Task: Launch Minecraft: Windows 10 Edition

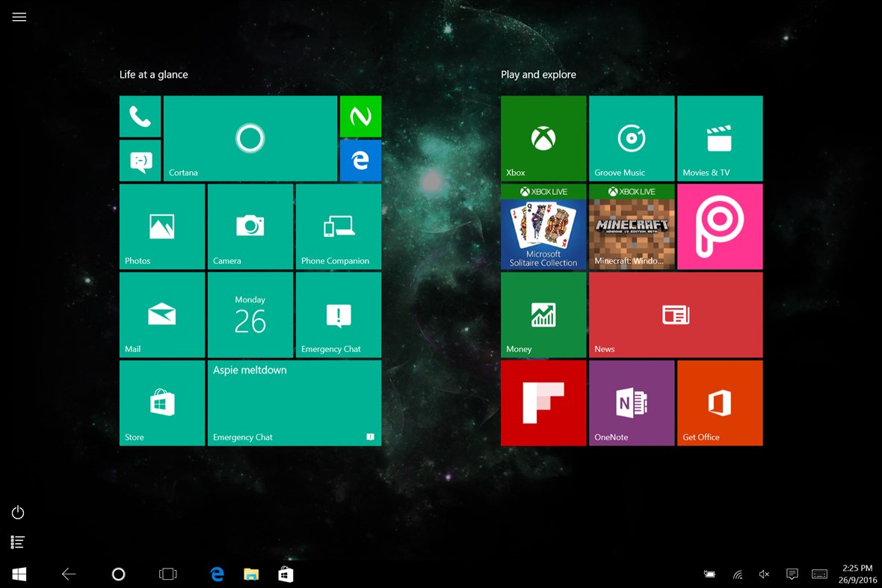Action: [x=631, y=226]
